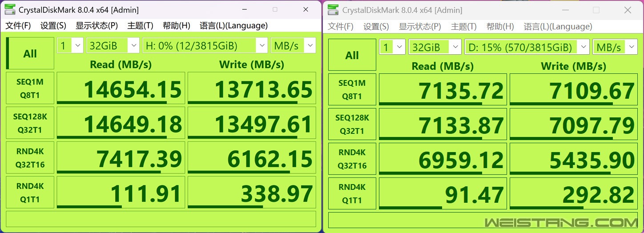644x233 pixels.
Task: Start SEQ1M Q8T1 test in right window
Action: pyautogui.click(x=352, y=89)
